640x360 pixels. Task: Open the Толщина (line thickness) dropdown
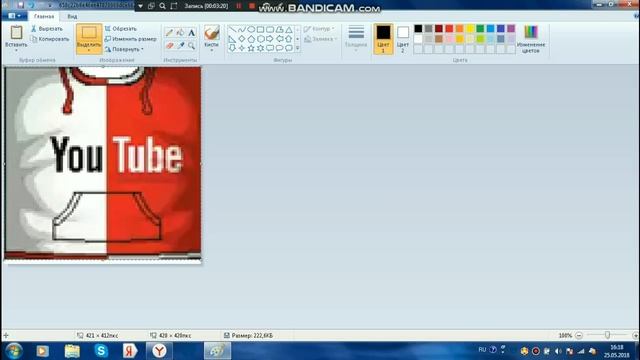pos(356,39)
